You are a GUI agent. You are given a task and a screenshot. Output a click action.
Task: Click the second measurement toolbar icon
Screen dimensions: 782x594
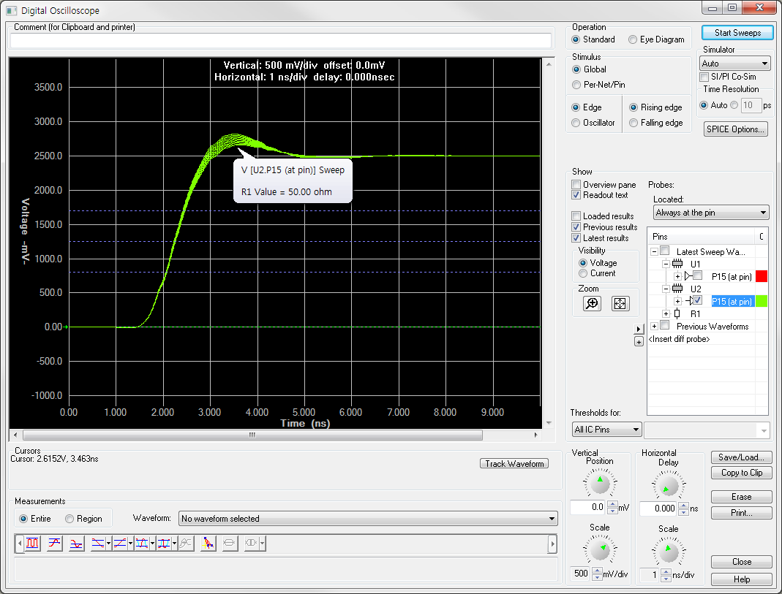(x=54, y=543)
